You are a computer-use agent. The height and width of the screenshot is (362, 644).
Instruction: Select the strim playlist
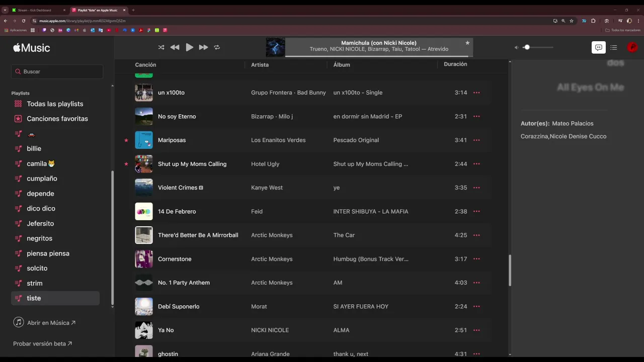coord(55,283)
